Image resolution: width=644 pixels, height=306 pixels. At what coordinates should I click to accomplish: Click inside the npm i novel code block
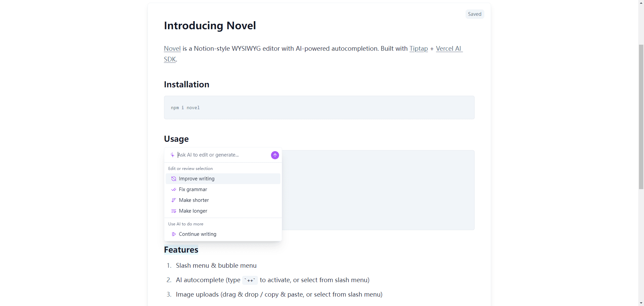click(x=319, y=107)
